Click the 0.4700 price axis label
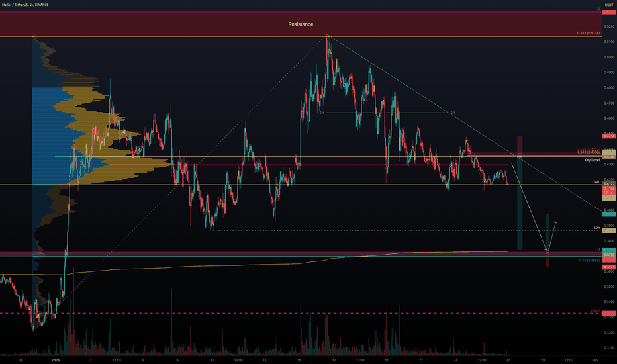The height and width of the screenshot is (364, 617). click(x=609, y=103)
